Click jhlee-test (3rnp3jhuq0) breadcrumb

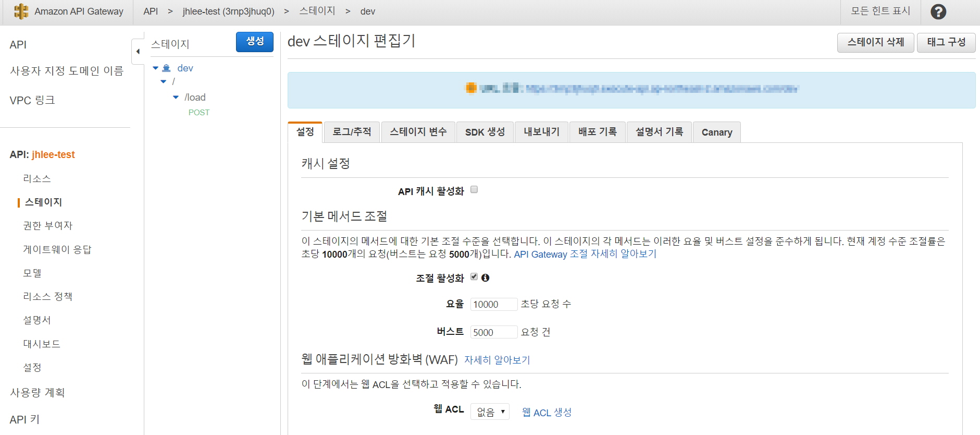coord(228,11)
